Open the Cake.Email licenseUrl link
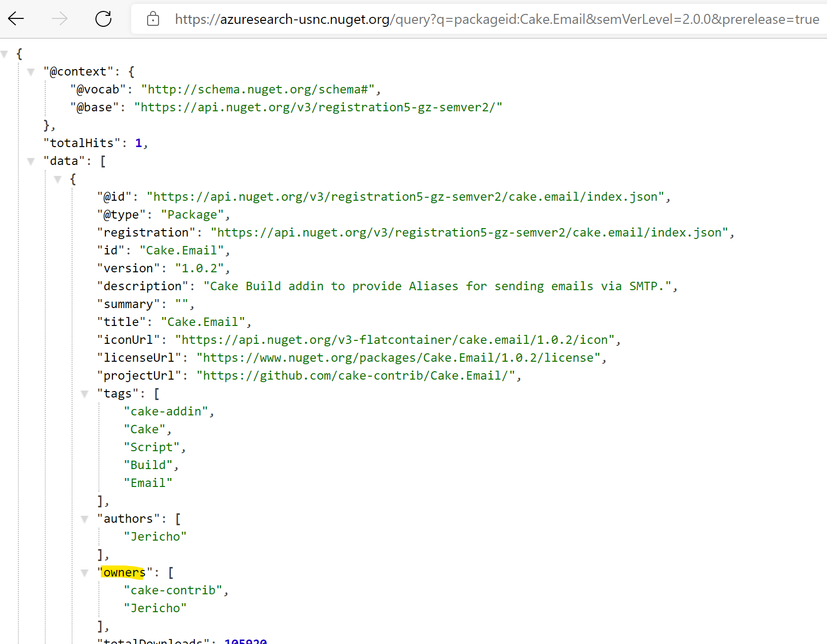This screenshot has width=827, height=644. (400, 357)
